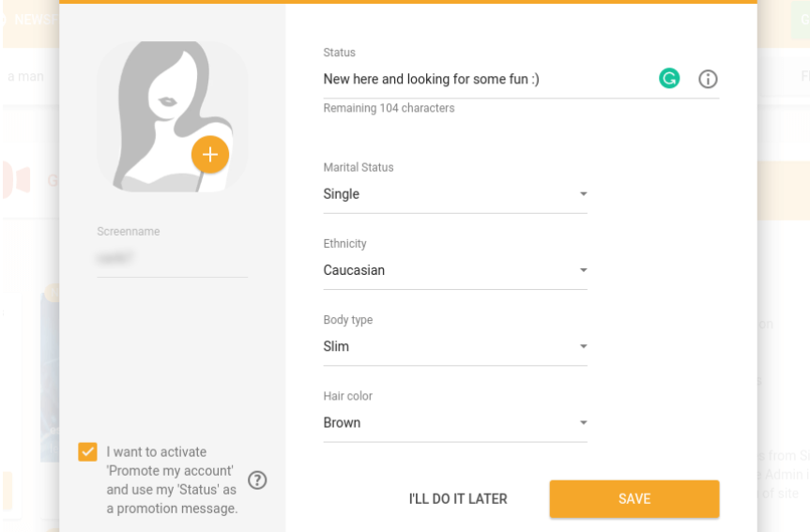Open the Grammarly icon in Status field
The image size is (810, 532).
[669, 79]
